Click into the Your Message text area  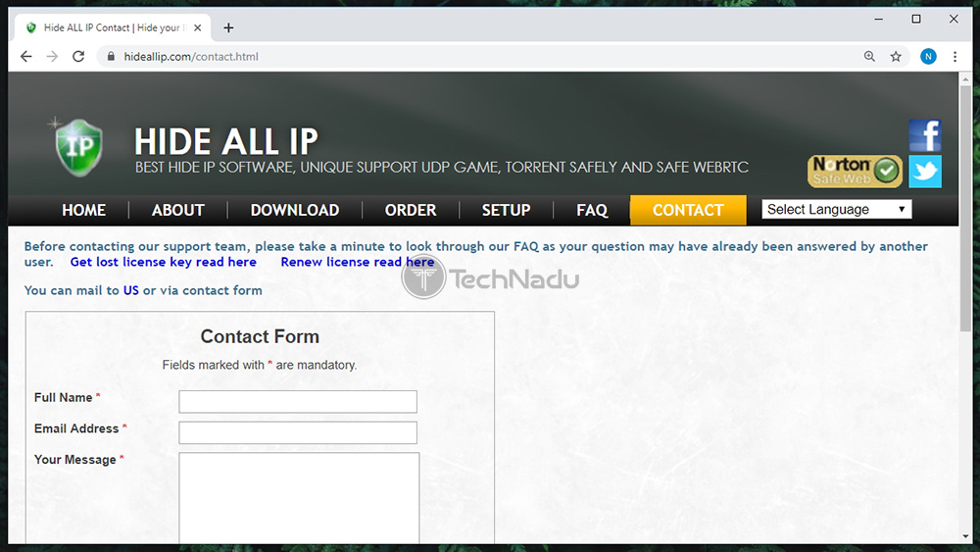pyautogui.click(x=299, y=498)
